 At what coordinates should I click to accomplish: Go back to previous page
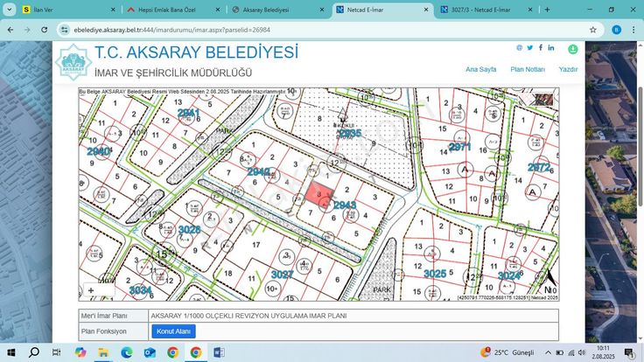tap(10, 30)
